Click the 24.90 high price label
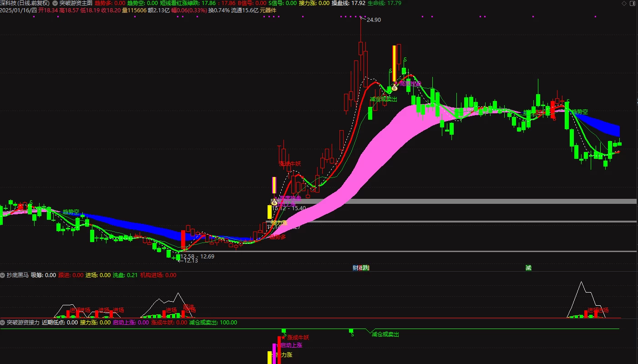Image resolution: width=638 pixels, height=364 pixels. tap(374, 20)
